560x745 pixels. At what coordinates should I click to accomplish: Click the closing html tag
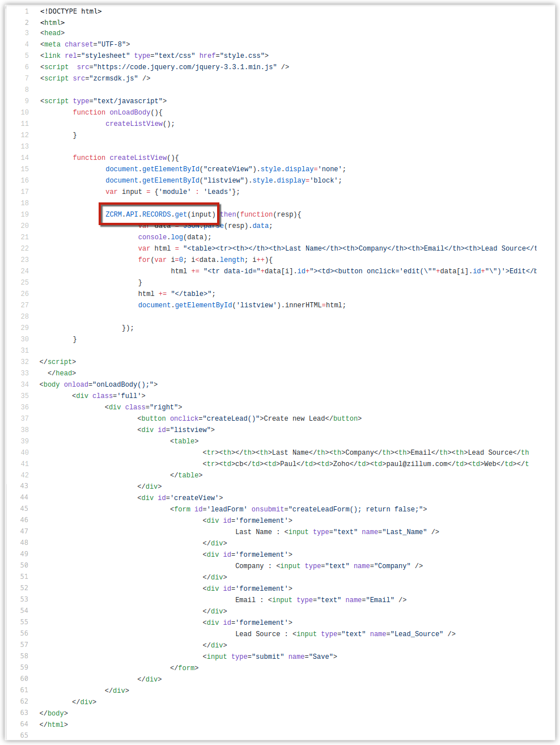click(x=54, y=725)
